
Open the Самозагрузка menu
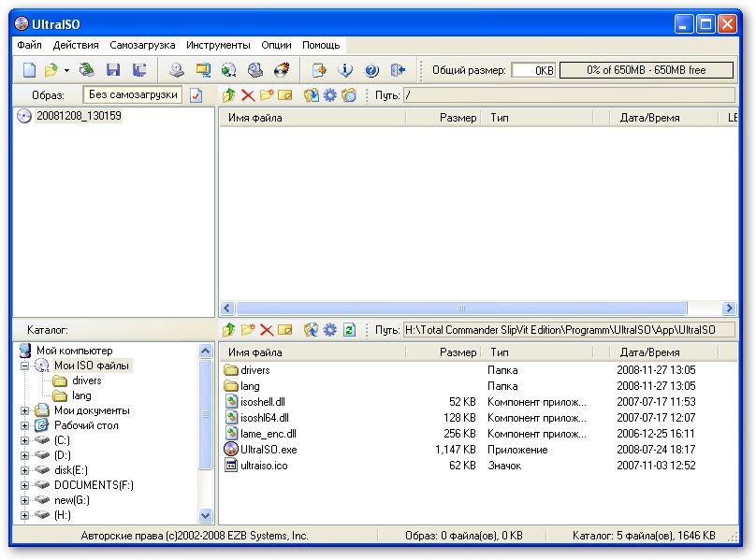142,45
